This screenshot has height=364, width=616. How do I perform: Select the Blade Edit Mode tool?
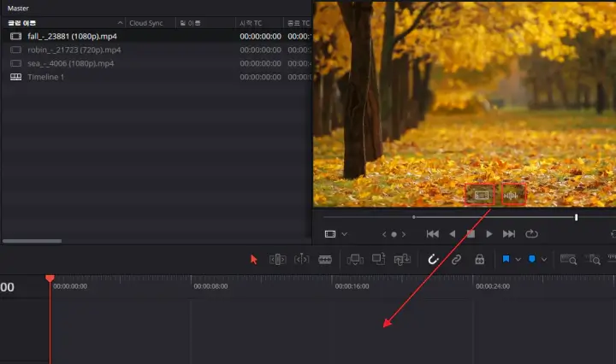325,259
